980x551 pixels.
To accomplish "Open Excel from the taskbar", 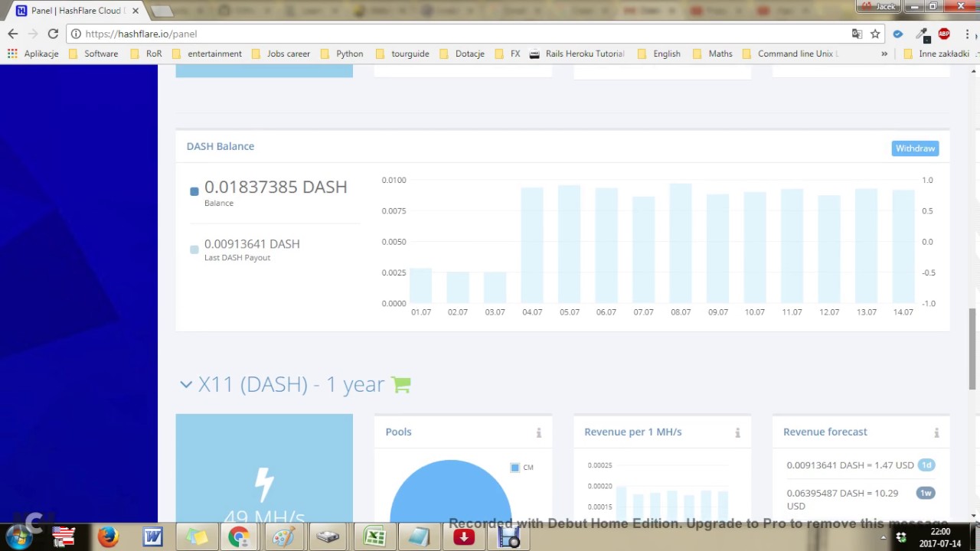I will [x=374, y=537].
